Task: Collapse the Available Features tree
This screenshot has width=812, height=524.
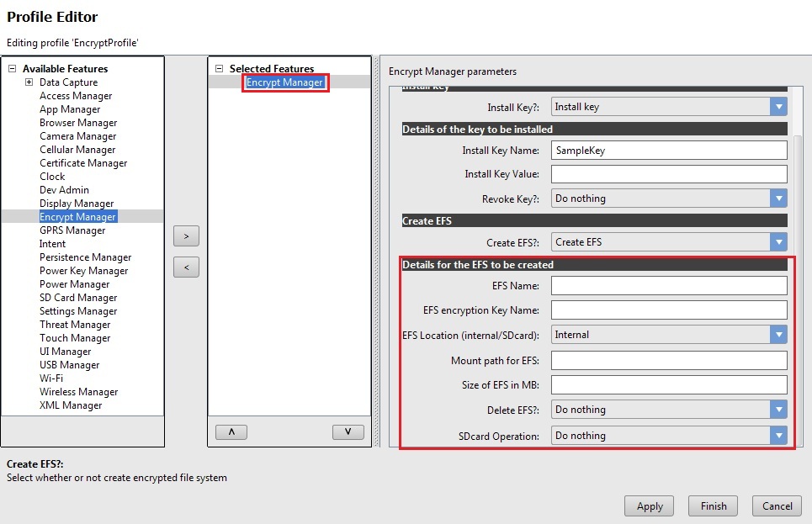Action: [13, 69]
